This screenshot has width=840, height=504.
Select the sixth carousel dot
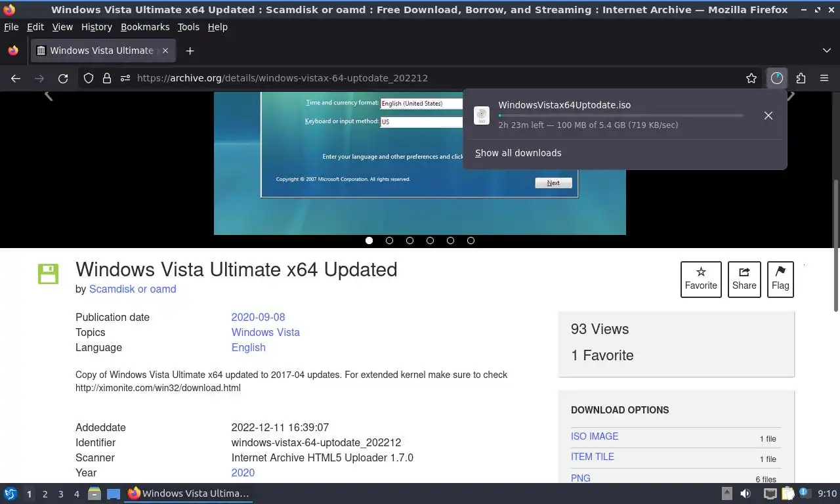471,241
